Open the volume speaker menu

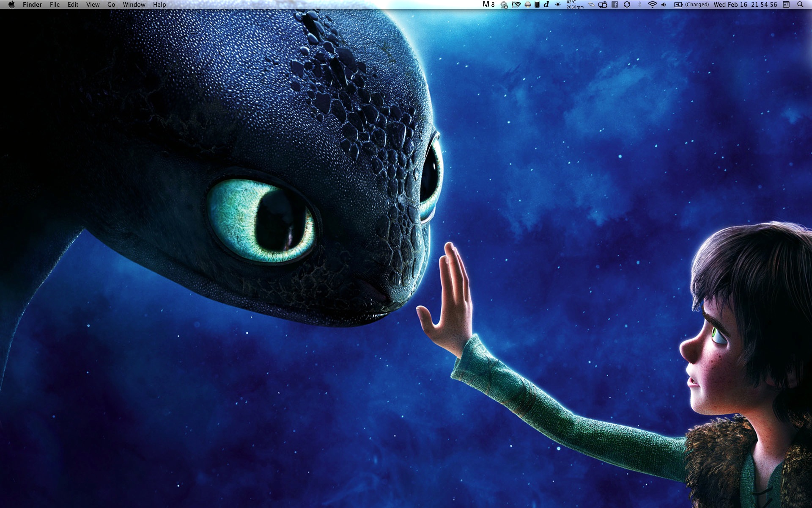[664, 4]
